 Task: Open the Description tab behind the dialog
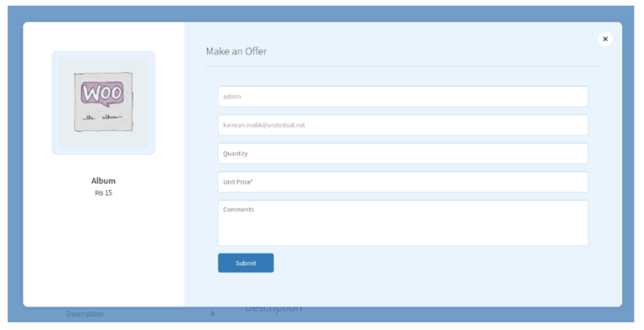click(x=85, y=314)
